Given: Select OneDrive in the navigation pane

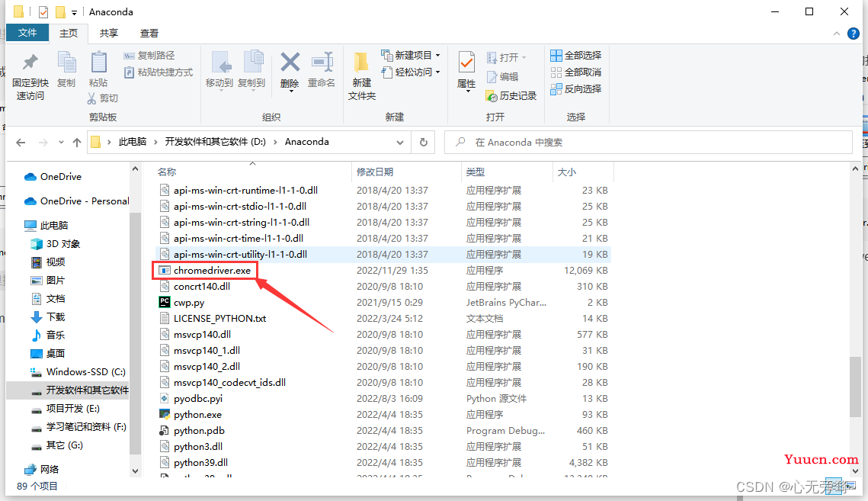Looking at the screenshot, I should point(53,176).
